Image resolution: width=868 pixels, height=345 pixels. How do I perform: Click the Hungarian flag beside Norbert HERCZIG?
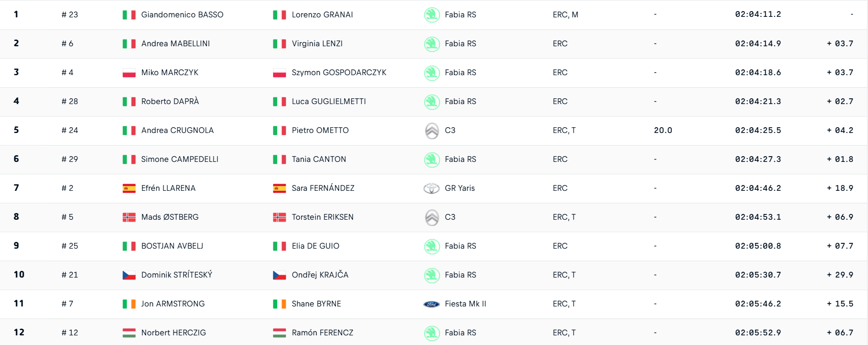pyautogui.click(x=129, y=333)
